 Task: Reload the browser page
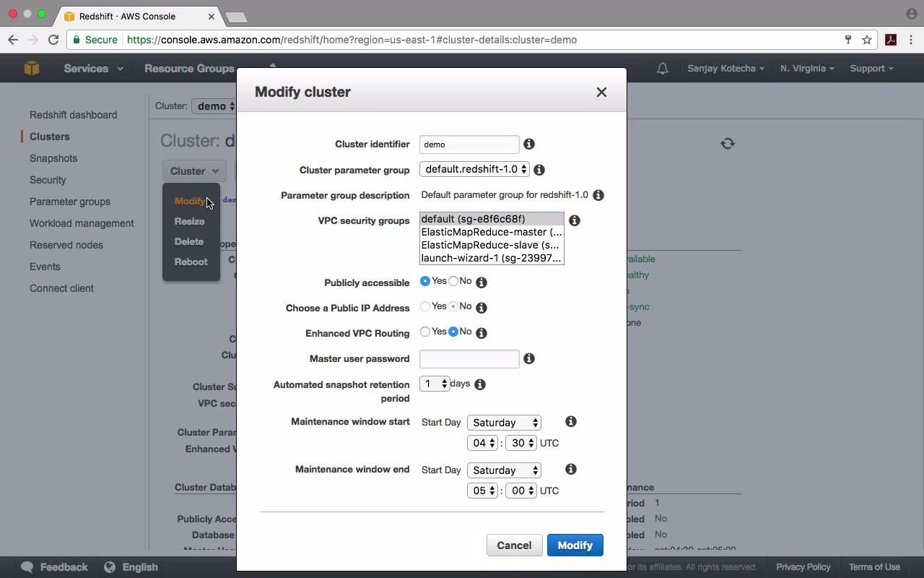coord(53,40)
